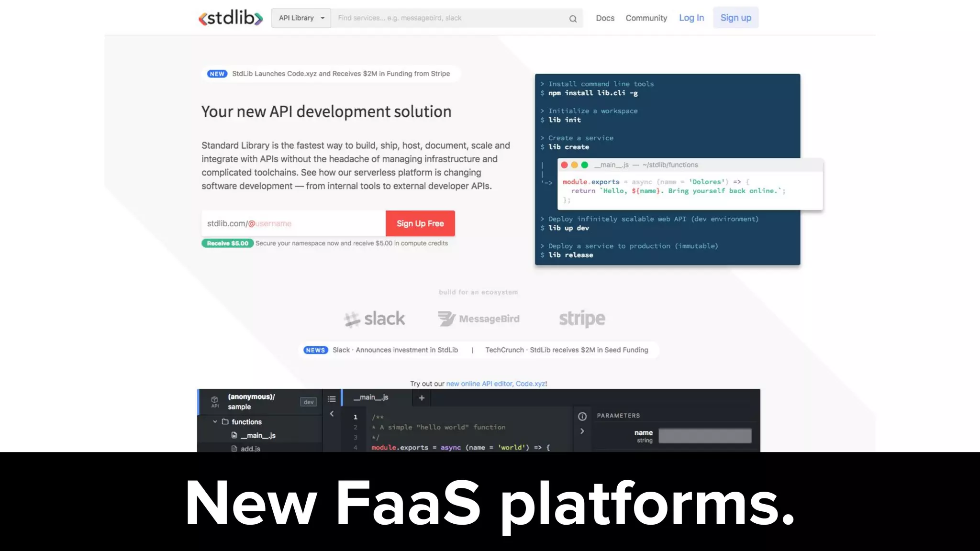Click the name string parameter field
The width and height of the screenshot is (980, 551).
click(x=705, y=436)
